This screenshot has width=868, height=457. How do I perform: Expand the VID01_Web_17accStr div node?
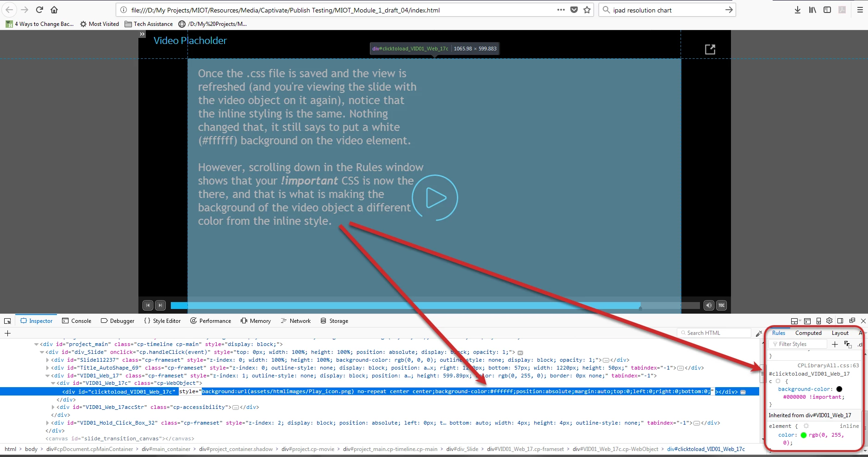pos(53,407)
